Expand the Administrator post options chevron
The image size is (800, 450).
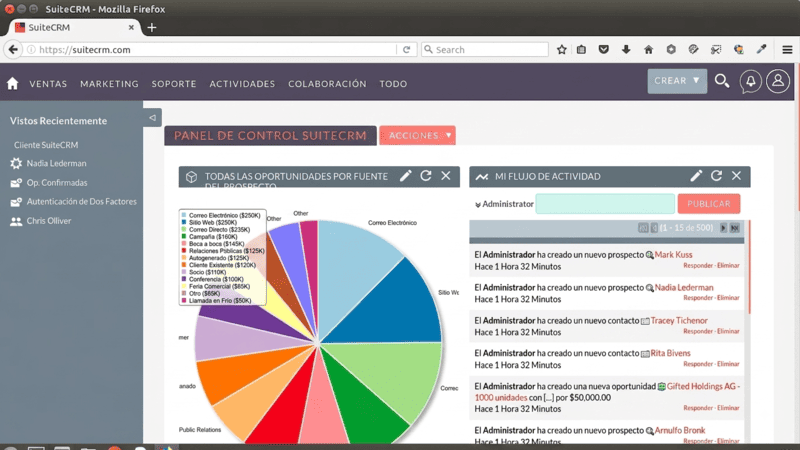coord(478,205)
